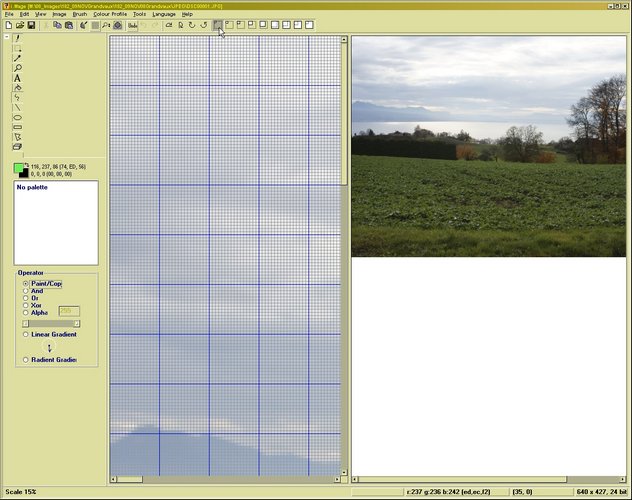This screenshot has height=500, width=632.
Task: Click the Alpha value input field
Action: pos(70,311)
